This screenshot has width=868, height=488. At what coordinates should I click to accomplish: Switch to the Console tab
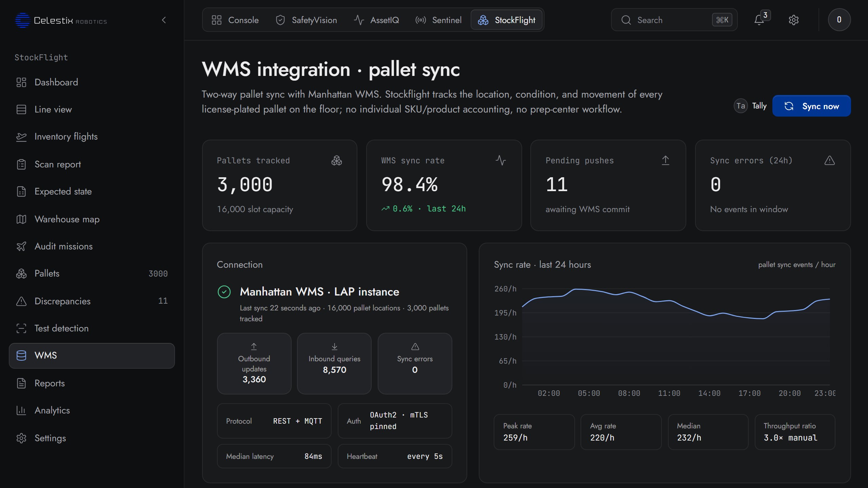(235, 20)
